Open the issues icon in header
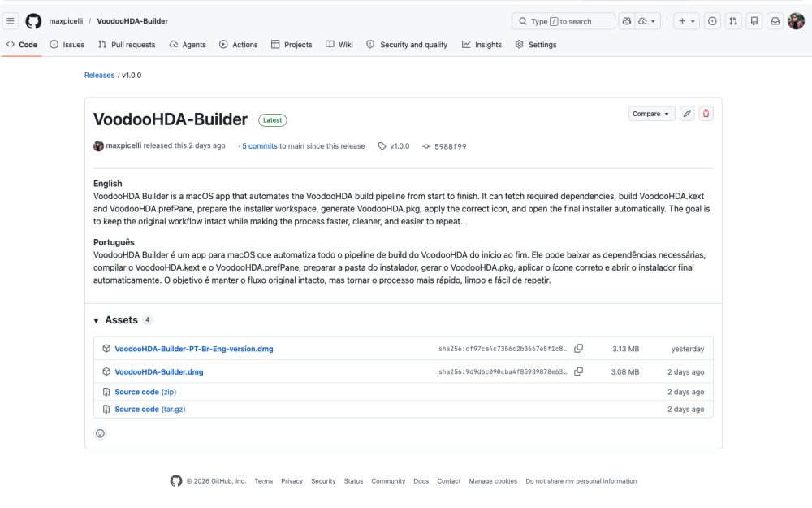 click(x=713, y=21)
